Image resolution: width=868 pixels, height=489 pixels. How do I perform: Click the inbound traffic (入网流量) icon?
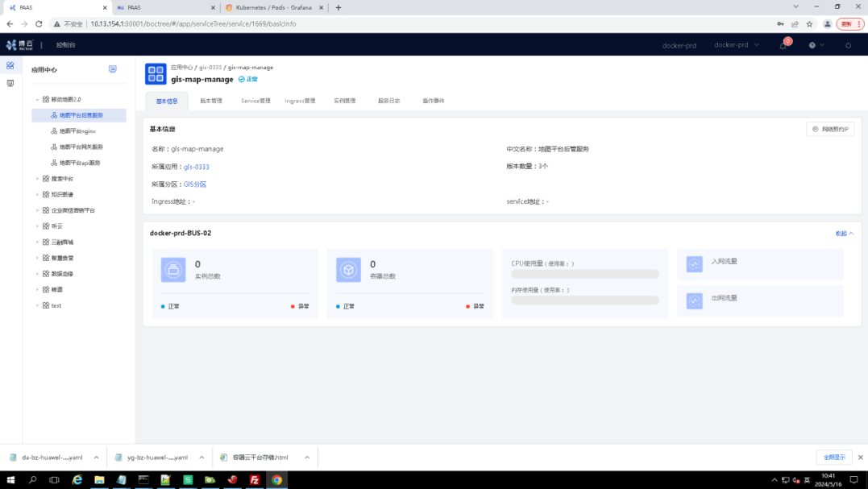(694, 264)
